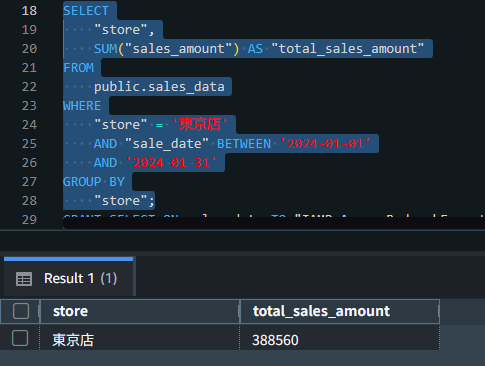Sort by total_sales_amount column header

point(339,311)
